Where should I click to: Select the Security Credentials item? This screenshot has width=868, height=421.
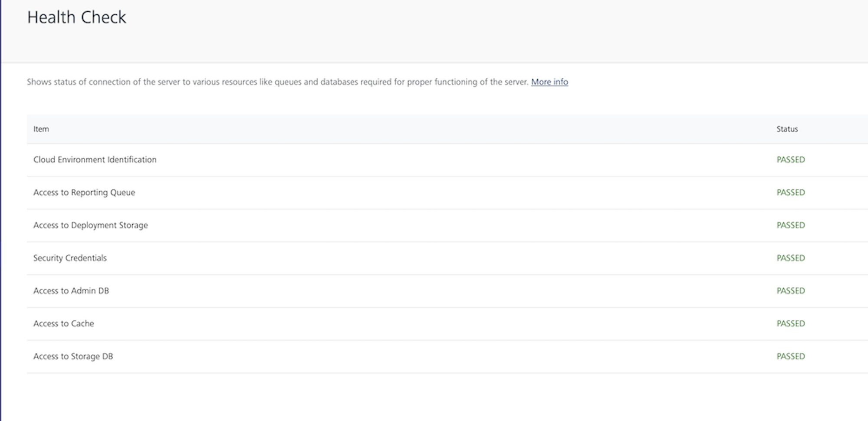70,258
